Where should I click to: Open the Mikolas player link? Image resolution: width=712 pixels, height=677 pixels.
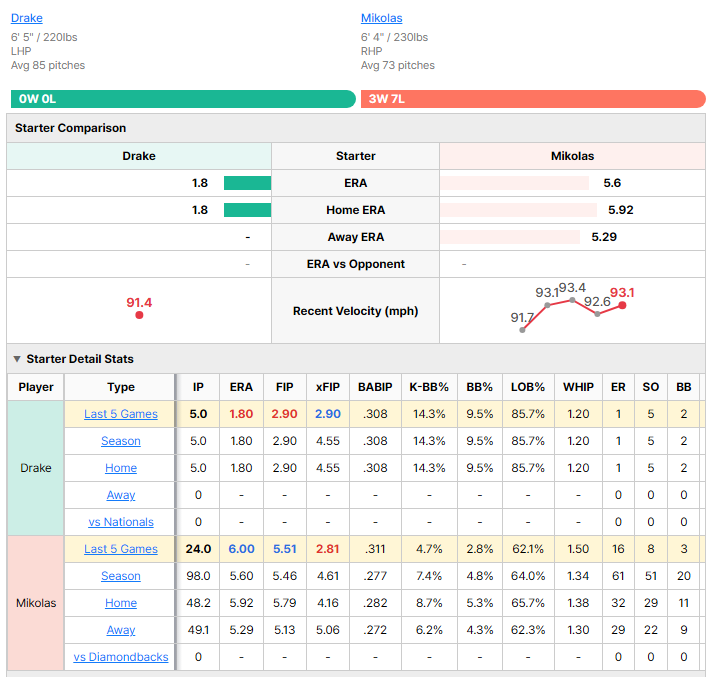(381, 18)
